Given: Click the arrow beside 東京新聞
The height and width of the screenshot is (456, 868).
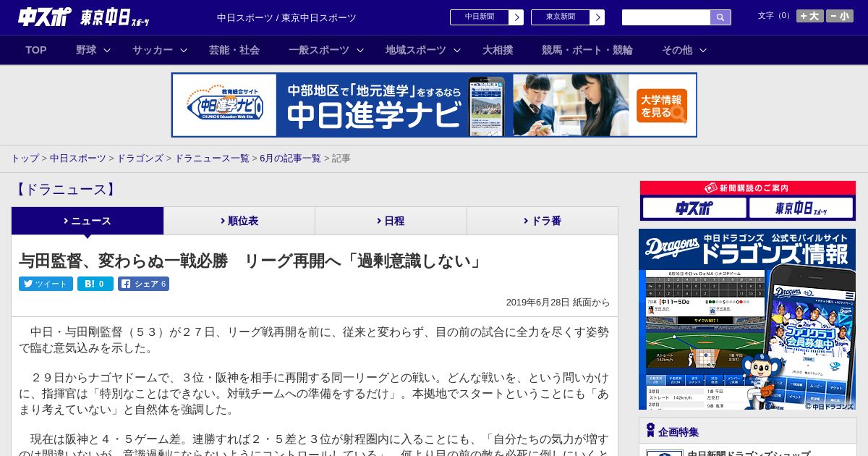Looking at the screenshot, I should (597, 17).
